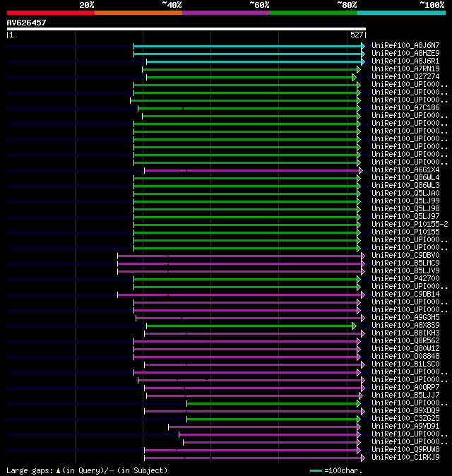Click the UniRef100_P42700 subject name

[405, 279]
